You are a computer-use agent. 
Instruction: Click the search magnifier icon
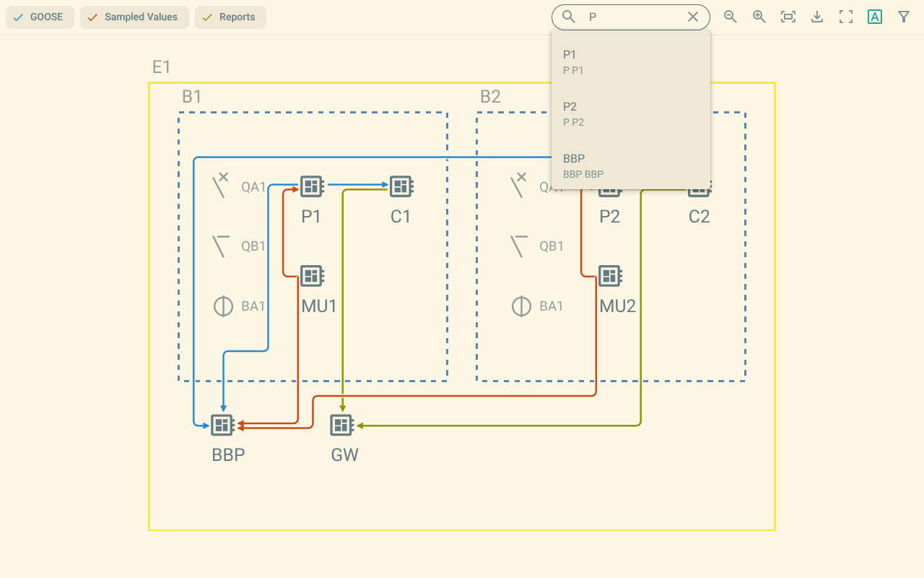[x=569, y=17]
